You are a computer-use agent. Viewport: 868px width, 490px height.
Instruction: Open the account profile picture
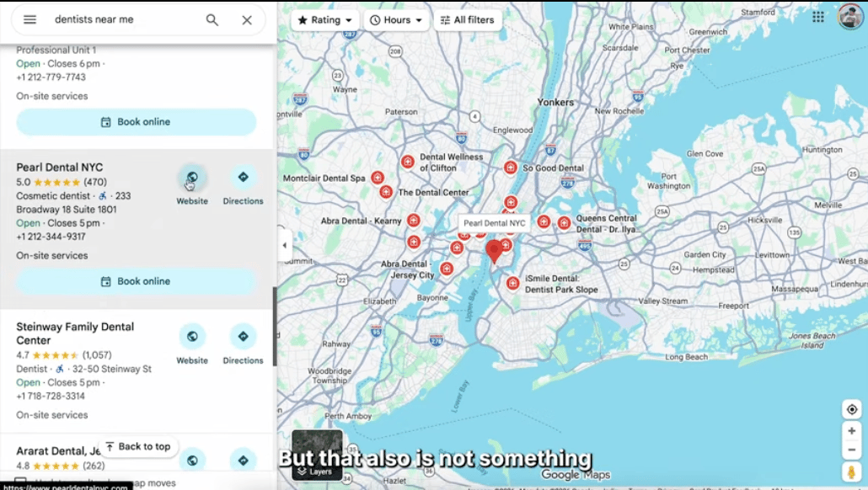point(850,17)
